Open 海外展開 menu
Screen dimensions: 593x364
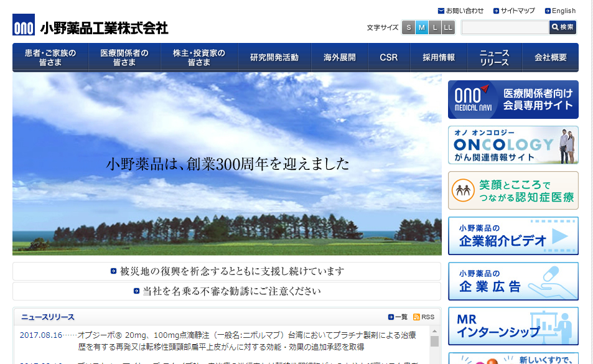[339, 57]
